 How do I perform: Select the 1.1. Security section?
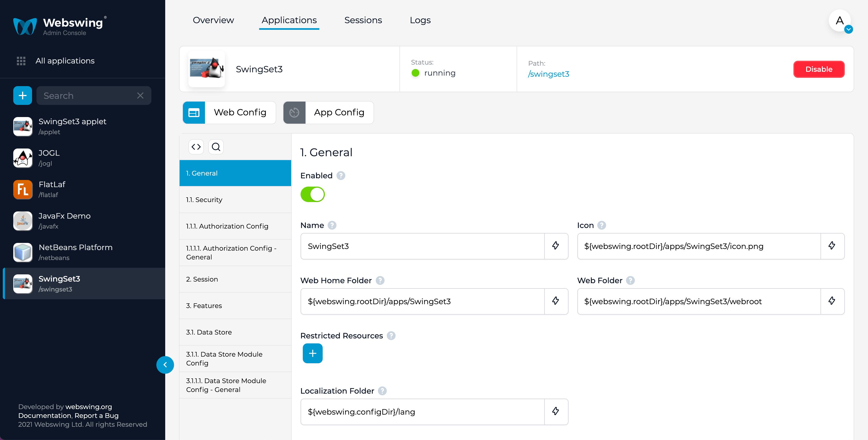[x=235, y=200]
